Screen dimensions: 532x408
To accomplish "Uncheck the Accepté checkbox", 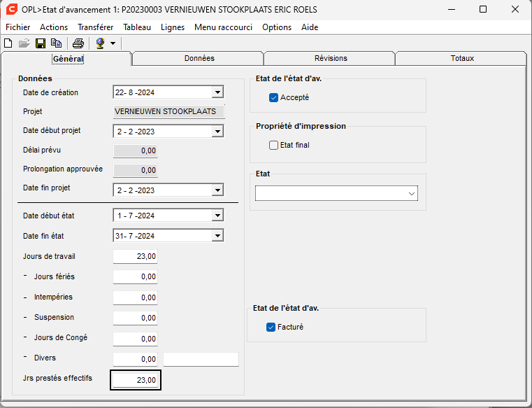I will point(273,98).
